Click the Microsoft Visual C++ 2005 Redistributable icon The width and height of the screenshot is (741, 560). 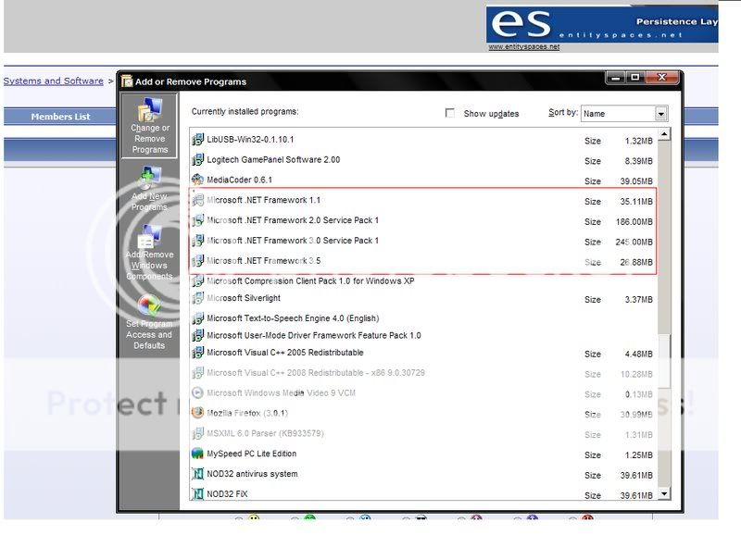pos(197,354)
